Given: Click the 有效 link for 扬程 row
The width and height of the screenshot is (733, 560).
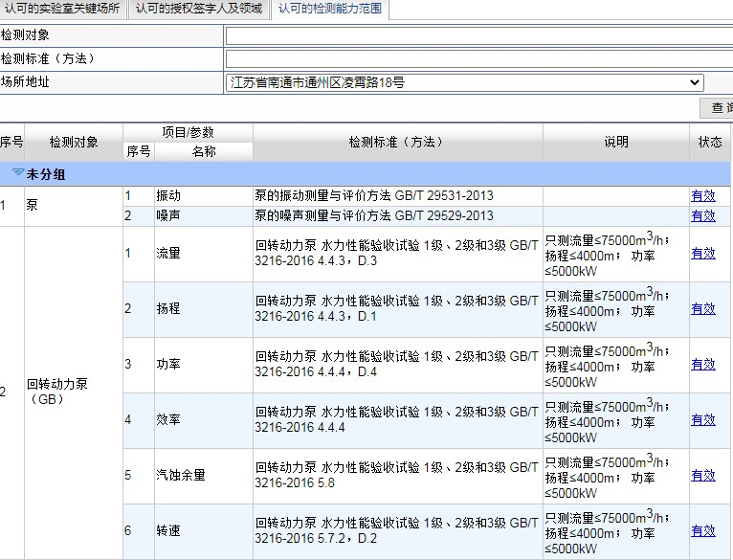Looking at the screenshot, I should (x=703, y=309).
